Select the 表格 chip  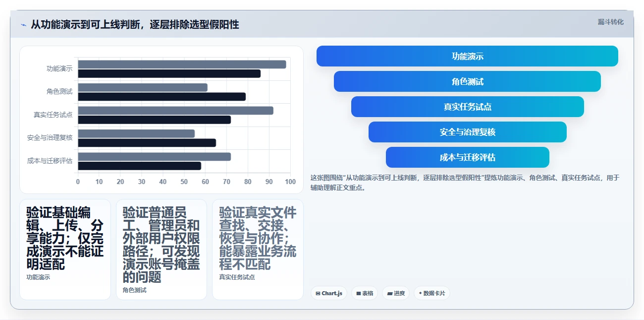(x=365, y=293)
